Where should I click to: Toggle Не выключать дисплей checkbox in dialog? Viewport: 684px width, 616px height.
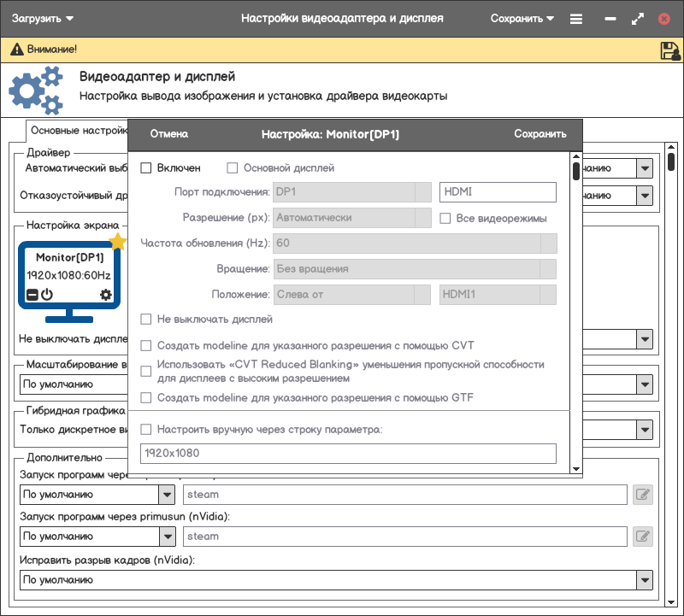tap(146, 320)
